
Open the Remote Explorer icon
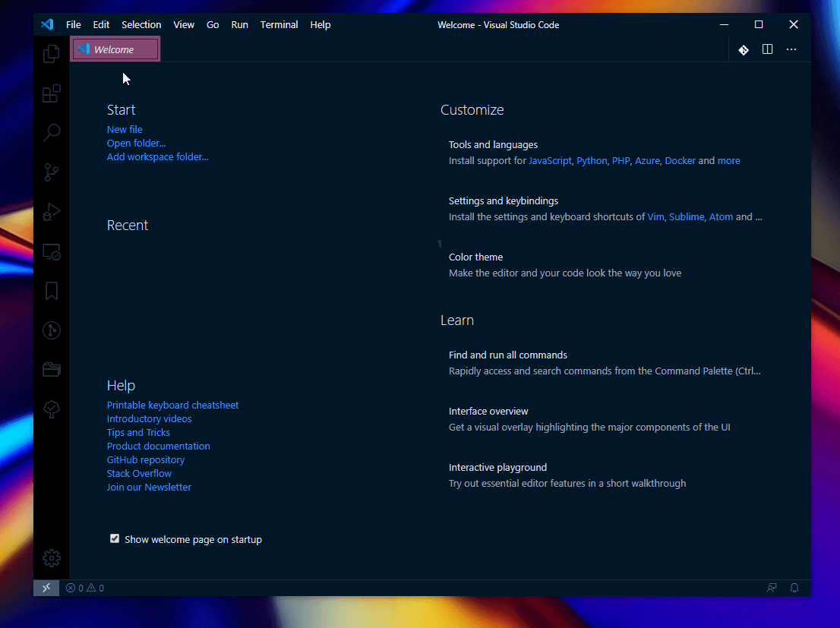pyautogui.click(x=52, y=252)
